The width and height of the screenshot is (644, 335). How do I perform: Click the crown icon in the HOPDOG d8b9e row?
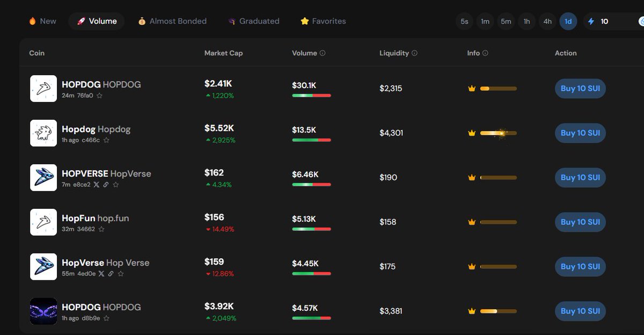472,311
